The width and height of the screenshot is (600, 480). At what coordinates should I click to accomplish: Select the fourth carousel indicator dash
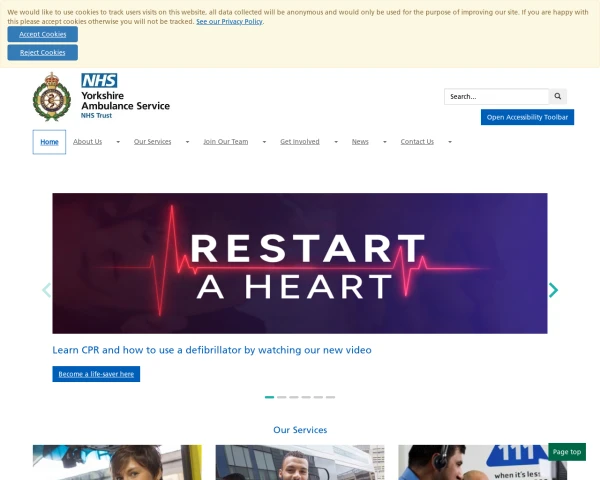click(x=306, y=397)
